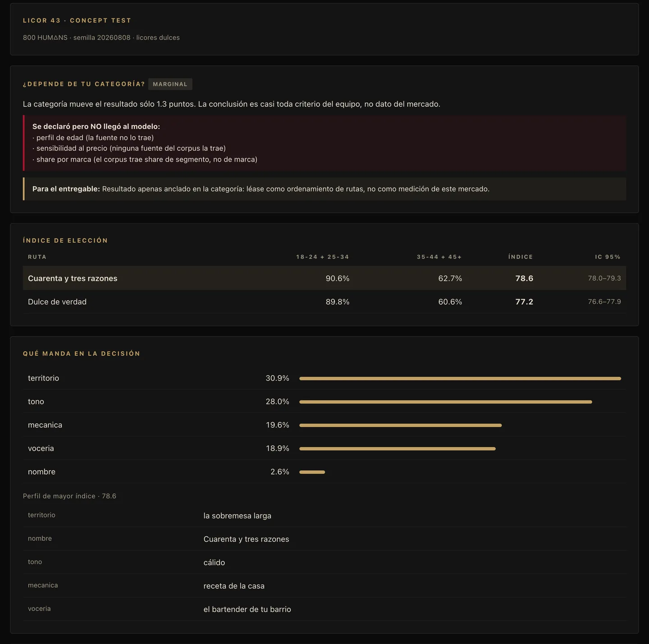649x644 pixels.
Task: Click the "semilla 20260808" subtitle line
Action: pyautogui.click(x=101, y=38)
